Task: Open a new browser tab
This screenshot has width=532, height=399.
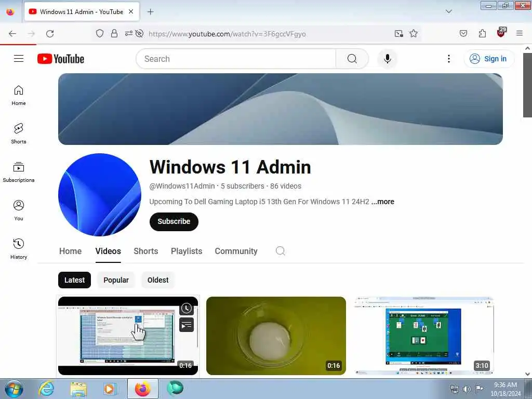Action: pyautogui.click(x=150, y=12)
